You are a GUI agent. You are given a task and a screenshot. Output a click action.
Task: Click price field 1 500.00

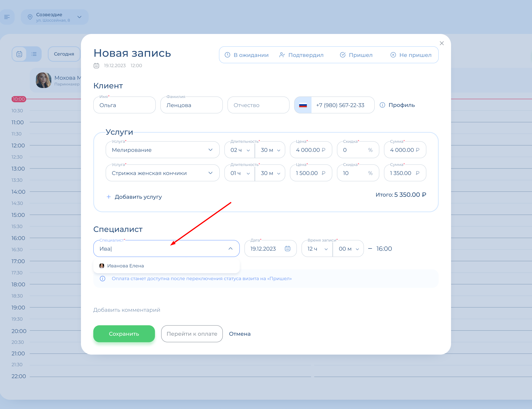point(311,173)
